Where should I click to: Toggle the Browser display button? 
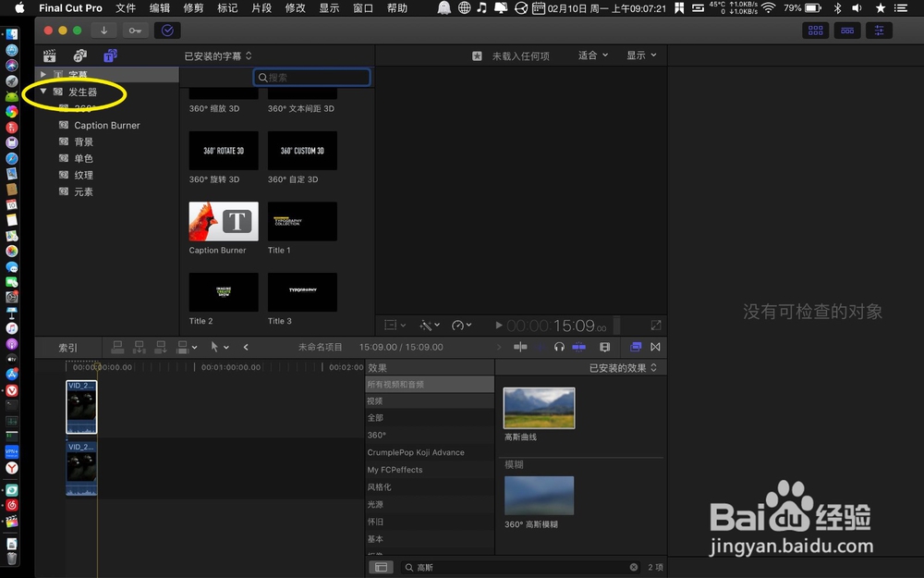coord(816,31)
